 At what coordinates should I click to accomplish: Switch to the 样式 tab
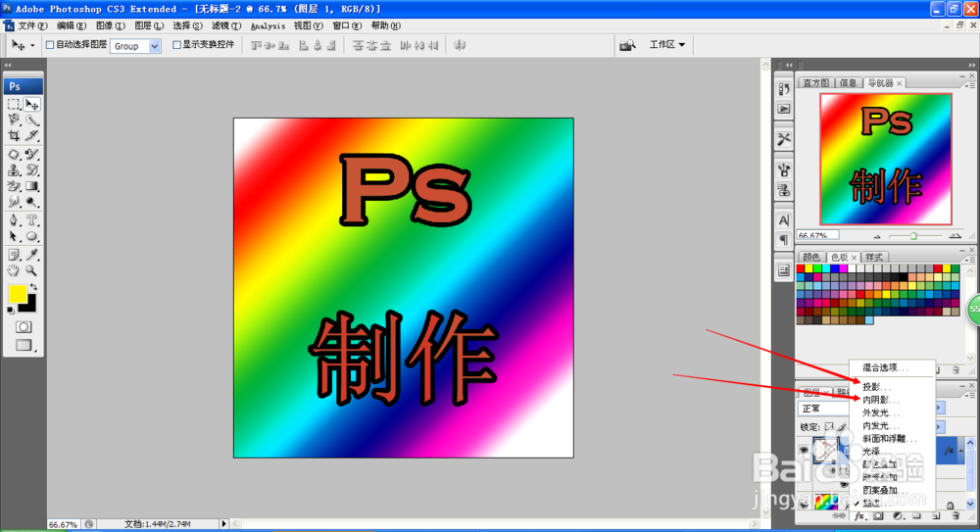874,257
